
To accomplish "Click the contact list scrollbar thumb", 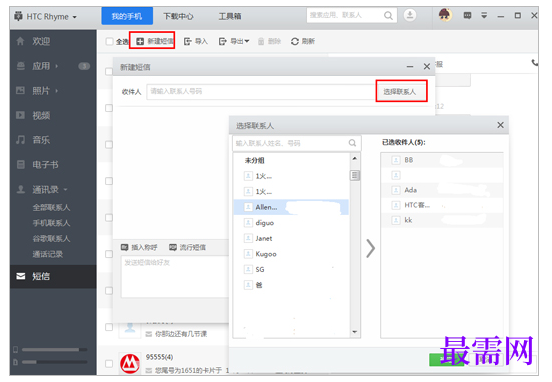I will [x=355, y=175].
